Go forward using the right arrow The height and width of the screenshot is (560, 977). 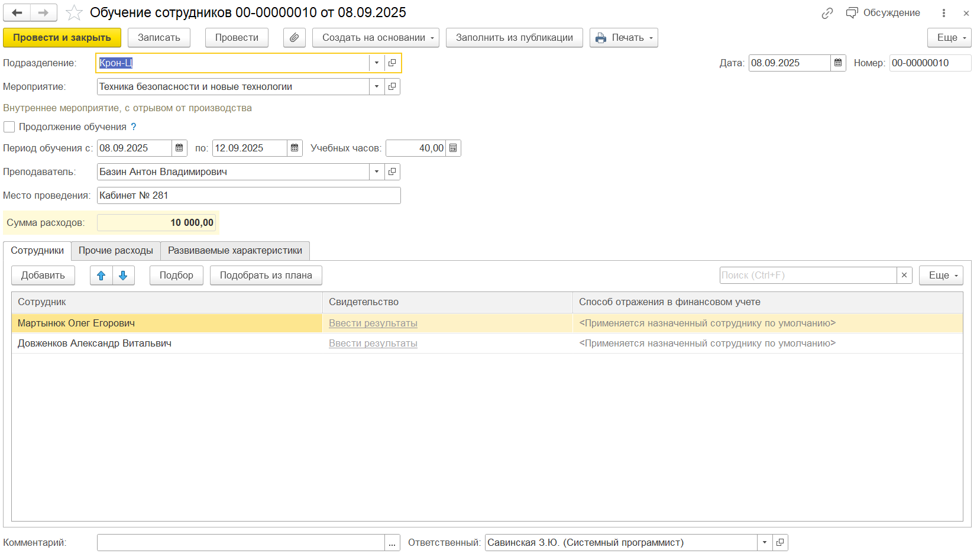44,12
